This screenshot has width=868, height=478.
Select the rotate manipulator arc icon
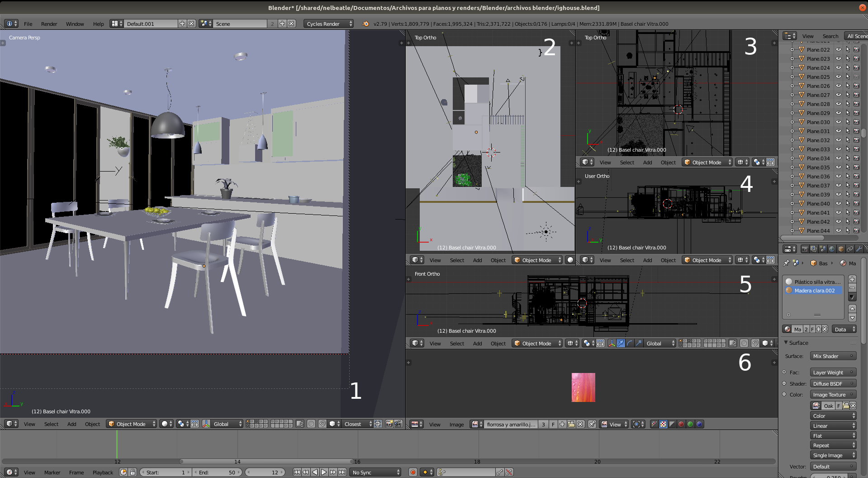click(x=630, y=344)
